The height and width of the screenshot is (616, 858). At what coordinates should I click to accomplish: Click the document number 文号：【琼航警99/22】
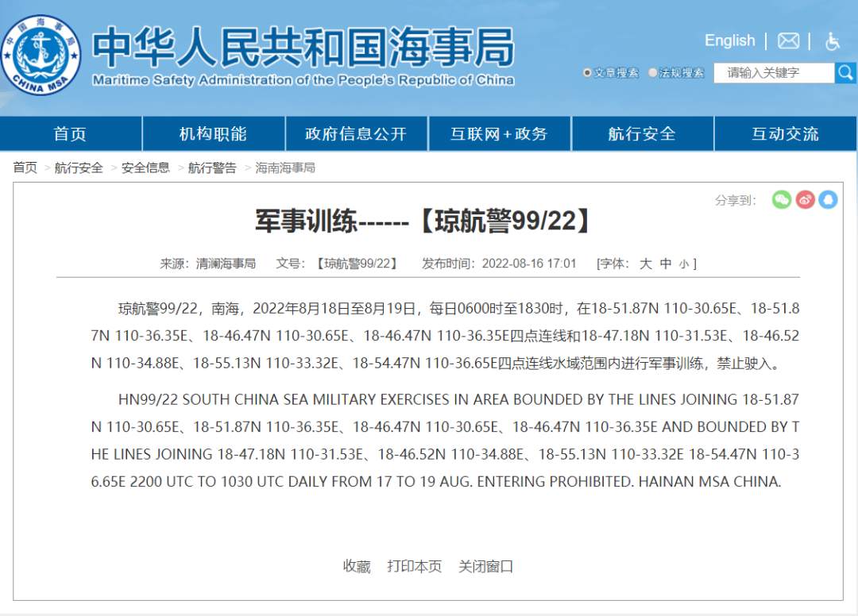click(337, 264)
